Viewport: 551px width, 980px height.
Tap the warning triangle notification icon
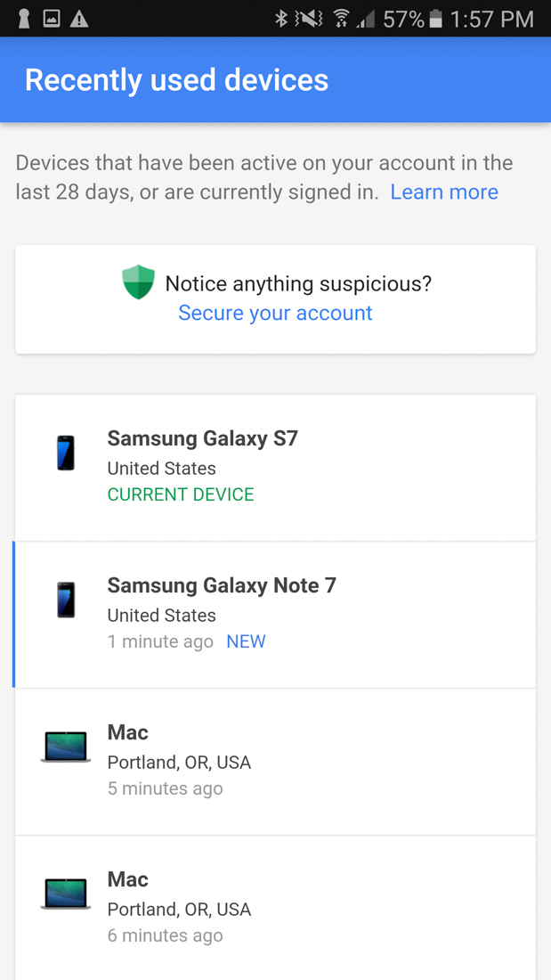click(x=79, y=18)
